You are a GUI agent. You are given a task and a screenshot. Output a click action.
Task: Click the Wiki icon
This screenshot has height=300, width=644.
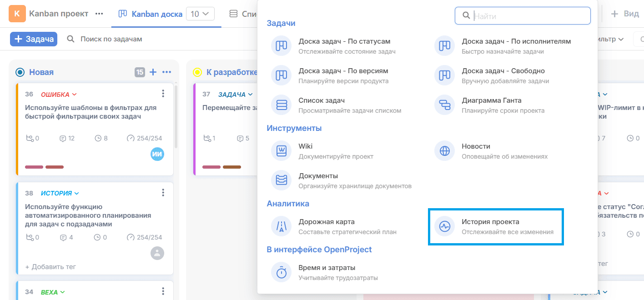click(x=282, y=151)
